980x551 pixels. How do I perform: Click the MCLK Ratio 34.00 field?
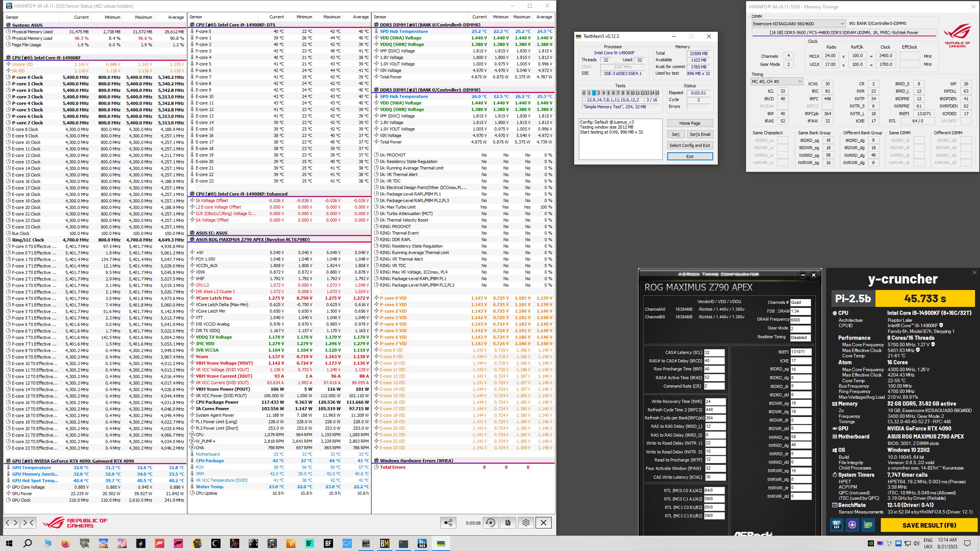click(x=830, y=56)
